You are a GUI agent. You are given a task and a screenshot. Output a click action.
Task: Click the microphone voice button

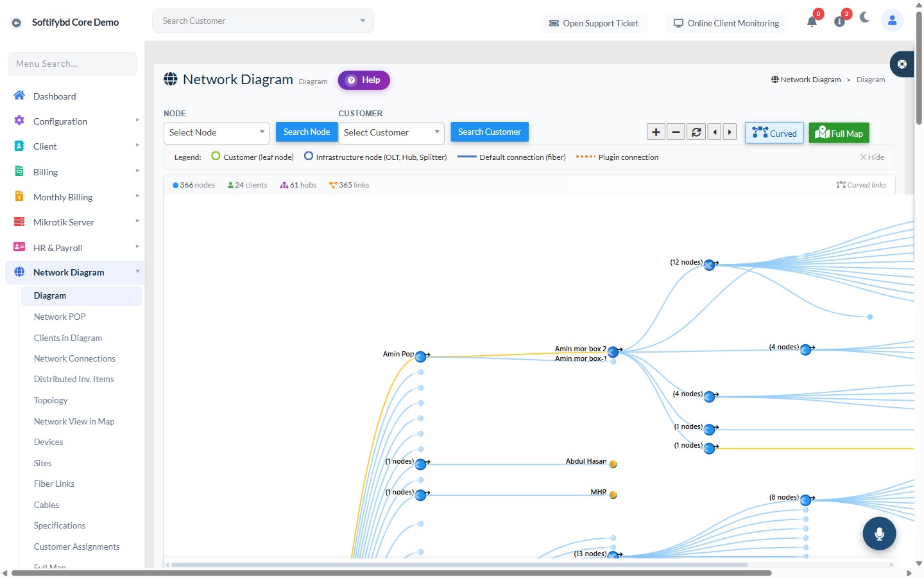click(879, 534)
